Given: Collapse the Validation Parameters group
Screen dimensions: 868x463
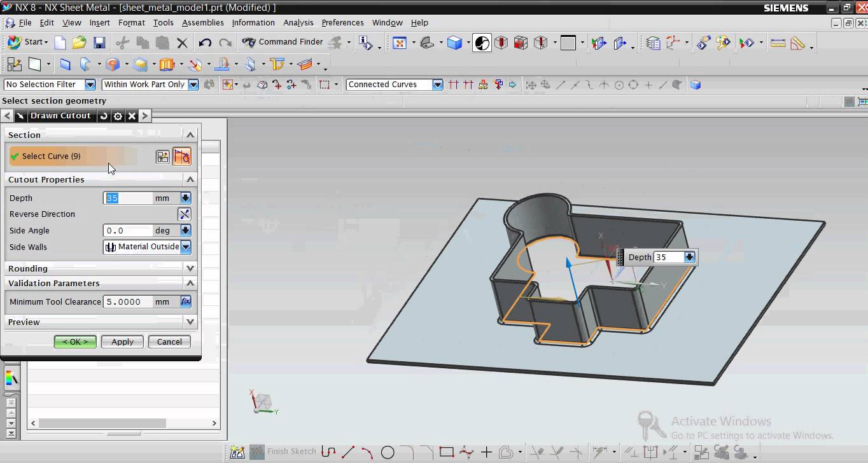Looking at the screenshot, I should coord(190,283).
